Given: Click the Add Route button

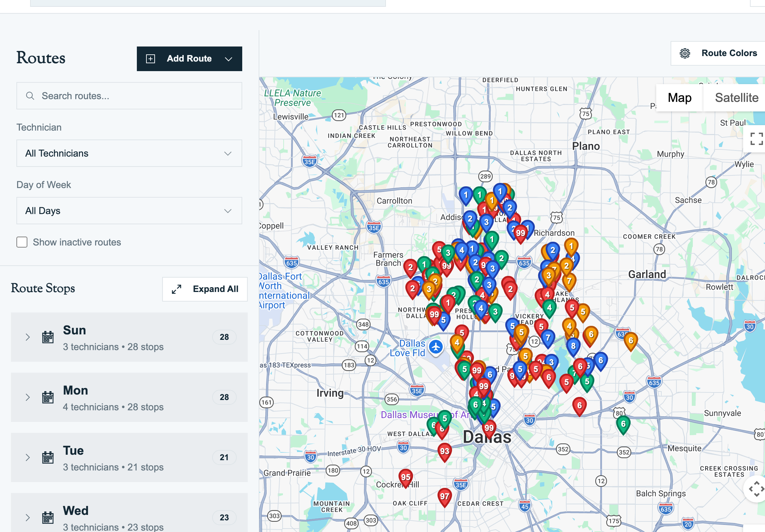Looking at the screenshot, I should point(190,59).
